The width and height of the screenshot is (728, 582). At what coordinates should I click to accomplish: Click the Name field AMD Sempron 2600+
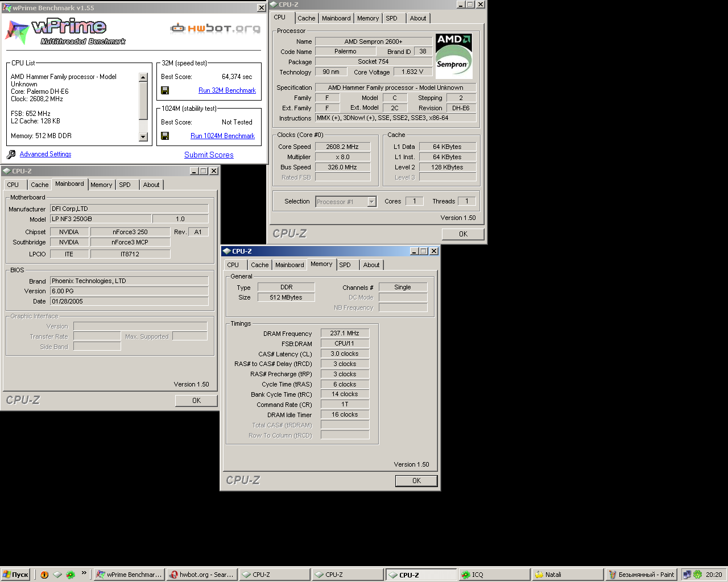[373, 41]
